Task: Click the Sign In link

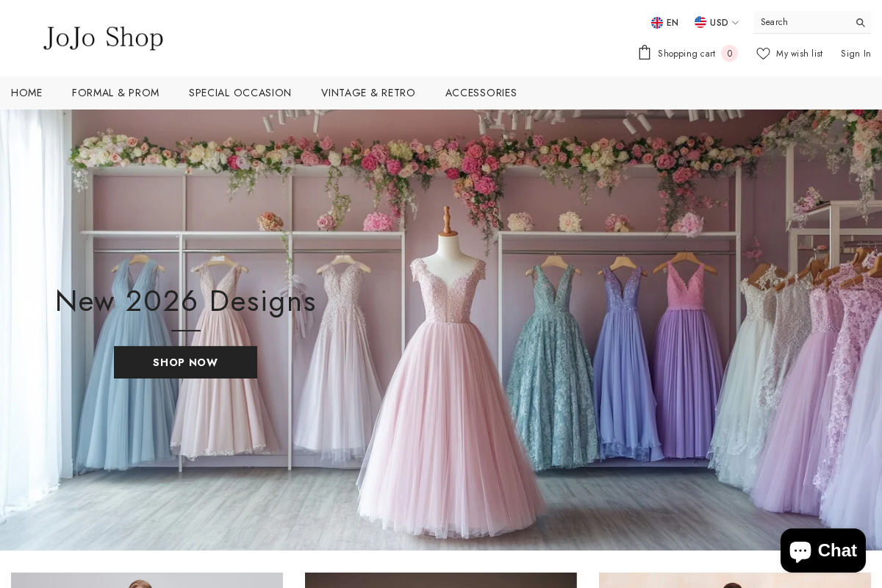Action: tap(856, 53)
